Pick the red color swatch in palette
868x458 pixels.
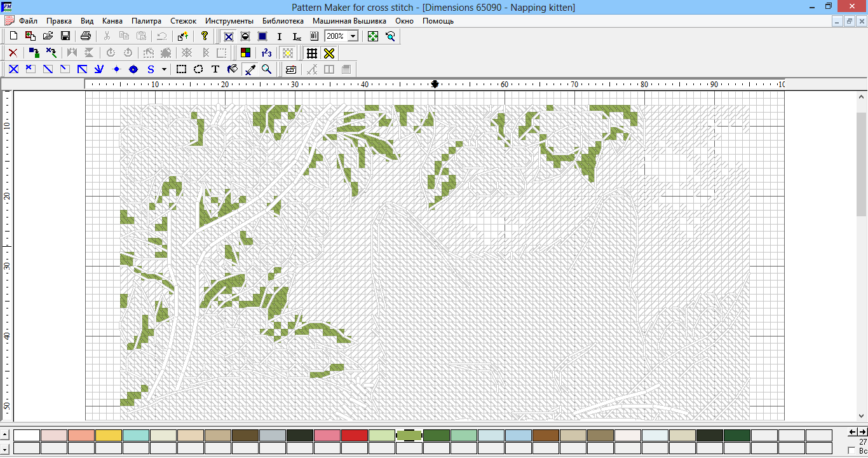355,436
